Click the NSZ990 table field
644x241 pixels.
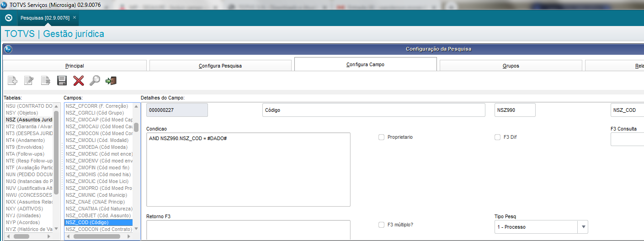tap(515, 110)
